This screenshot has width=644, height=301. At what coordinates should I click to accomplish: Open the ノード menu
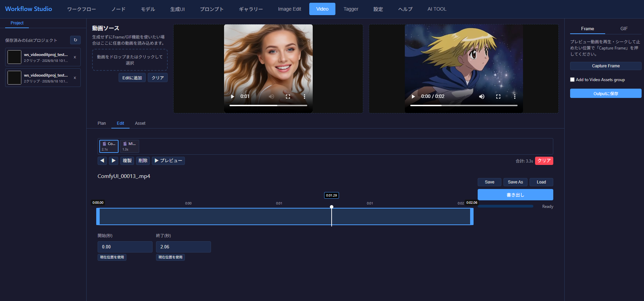118,9
